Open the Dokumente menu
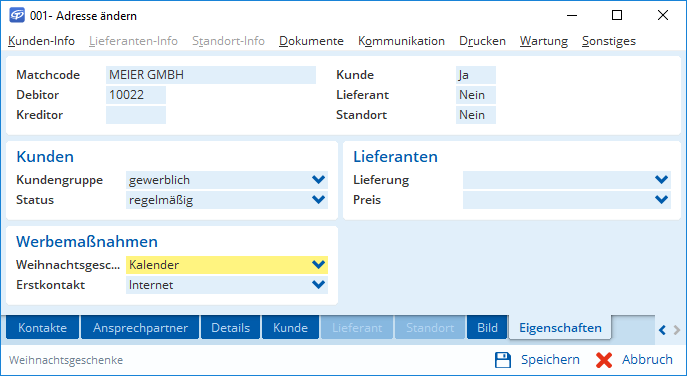 (x=311, y=41)
